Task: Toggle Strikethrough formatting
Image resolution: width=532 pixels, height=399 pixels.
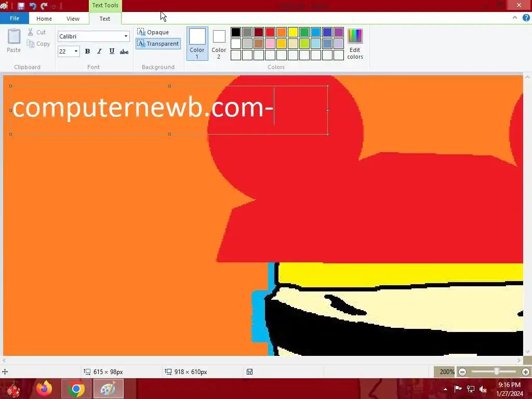Action: 124,51
